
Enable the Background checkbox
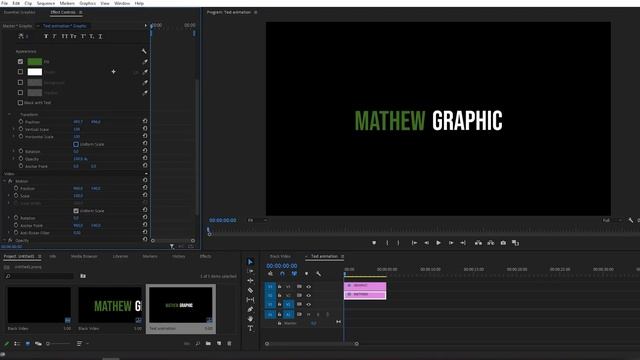click(x=20, y=82)
